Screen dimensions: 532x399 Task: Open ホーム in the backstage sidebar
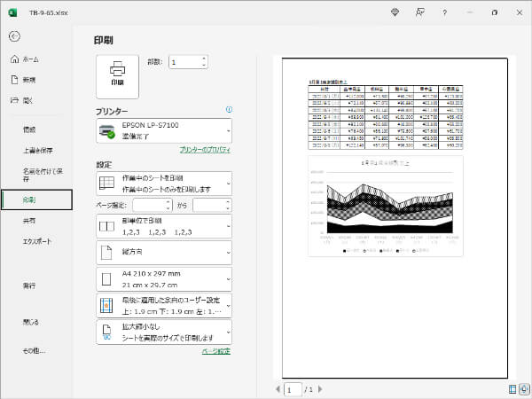pyautogui.click(x=27, y=59)
